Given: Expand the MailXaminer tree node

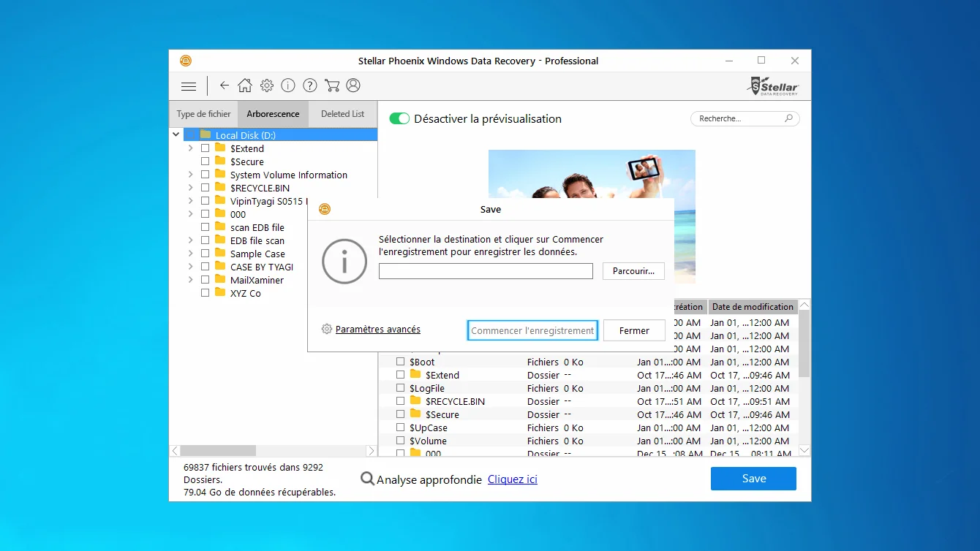Looking at the screenshot, I should point(190,280).
